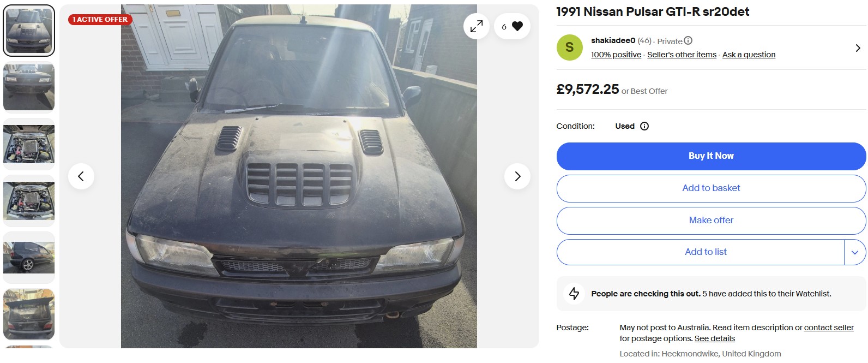Click the shakiadee0 seller avatar
868x363 pixels.
point(569,47)
